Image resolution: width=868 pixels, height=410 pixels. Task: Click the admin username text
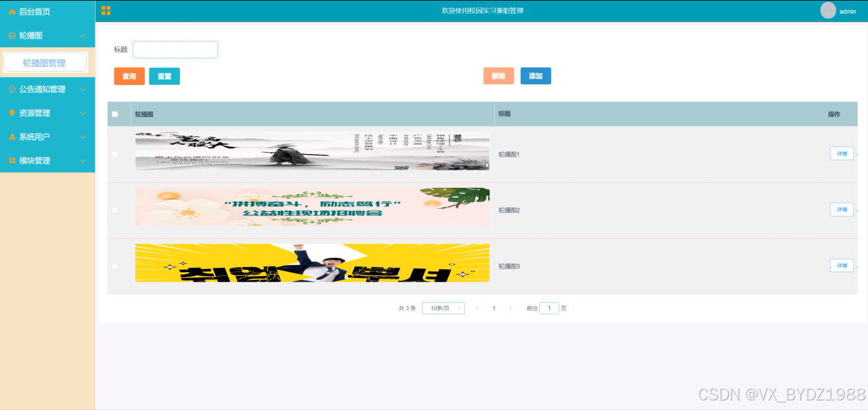pos(848,11)
